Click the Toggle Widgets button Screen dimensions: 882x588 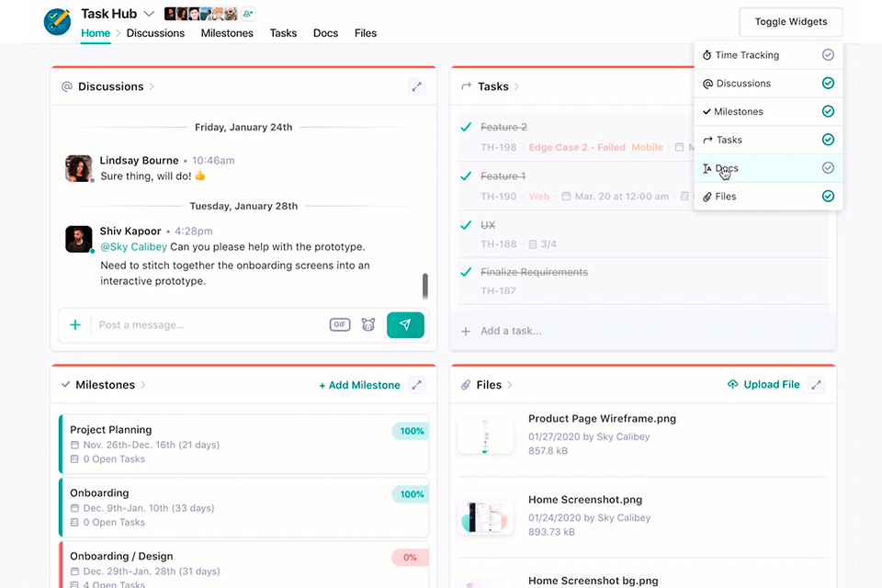[x=790, y=22]
